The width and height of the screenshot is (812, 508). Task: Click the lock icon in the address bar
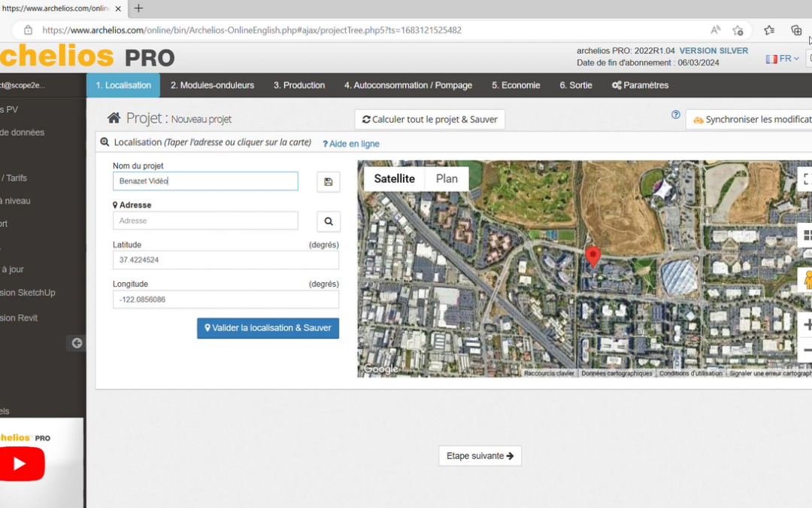click(x=29, y=30)
